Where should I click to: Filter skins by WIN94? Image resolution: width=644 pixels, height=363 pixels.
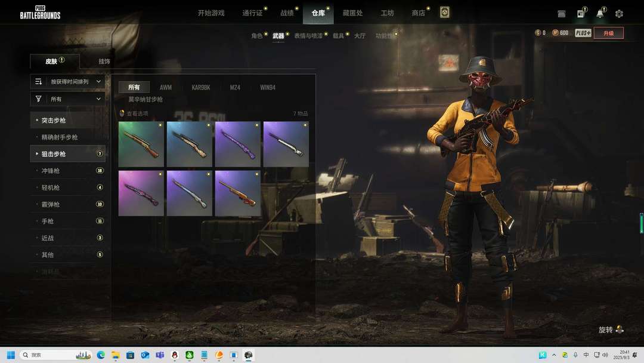click(268, 87)
